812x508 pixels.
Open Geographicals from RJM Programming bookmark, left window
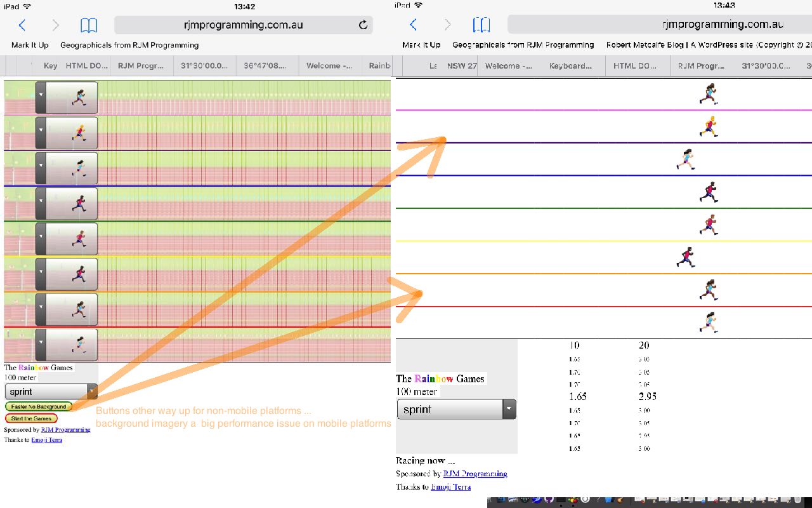(x=129, y=45)
